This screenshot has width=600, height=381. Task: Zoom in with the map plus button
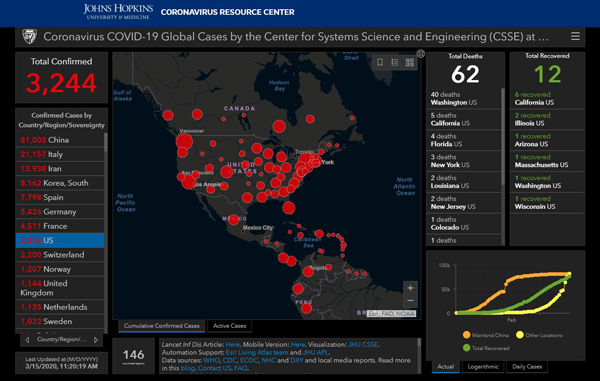click(x=410, y=288)
